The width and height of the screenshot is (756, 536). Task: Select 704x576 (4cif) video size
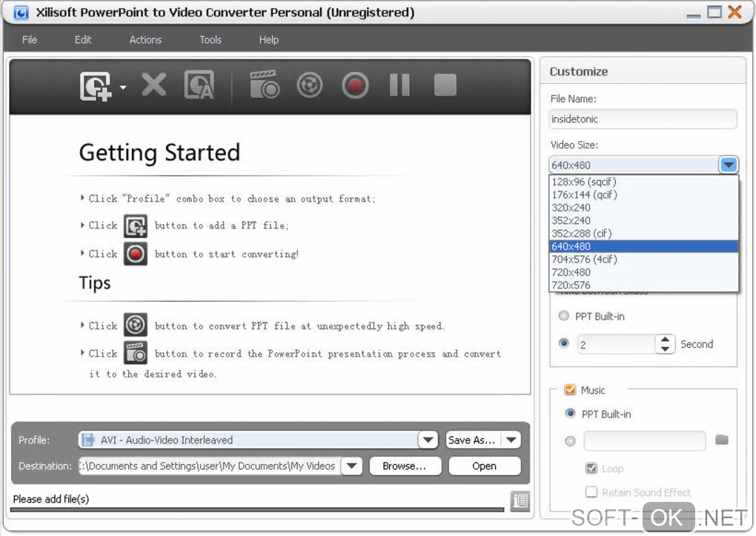643,259
